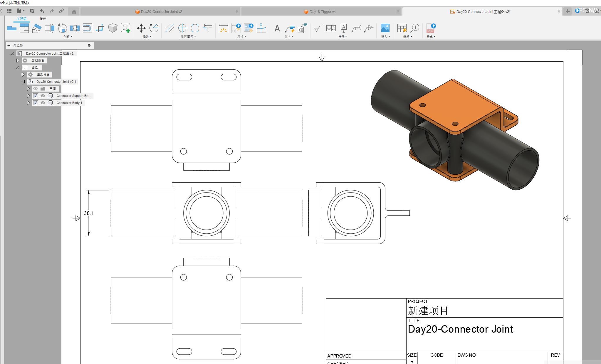Uncheck the Connector Body:1 checkbox
Viewport: 601px width, 364px height.
coord(36,103)
